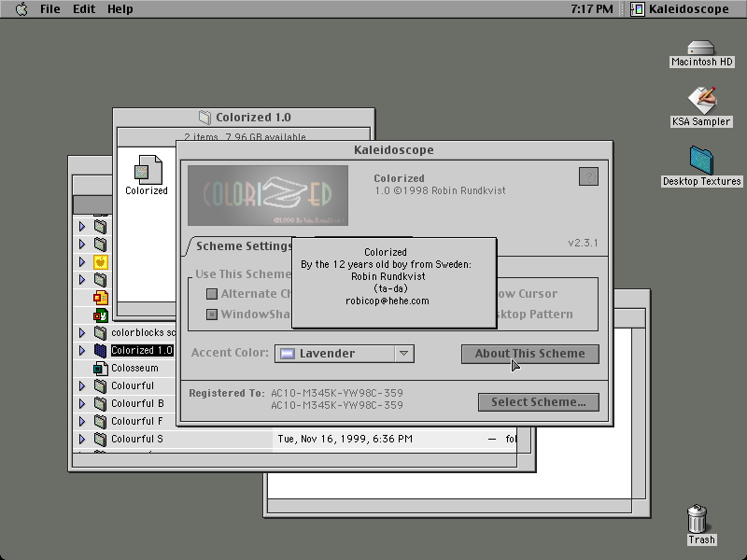Open the Edit menu
747x560 pixels.
click(x=84, y=9)
